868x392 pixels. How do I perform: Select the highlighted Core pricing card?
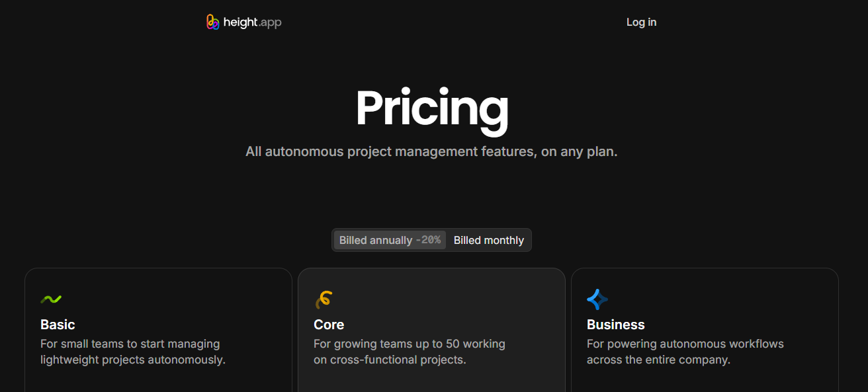tap(431, 330)
